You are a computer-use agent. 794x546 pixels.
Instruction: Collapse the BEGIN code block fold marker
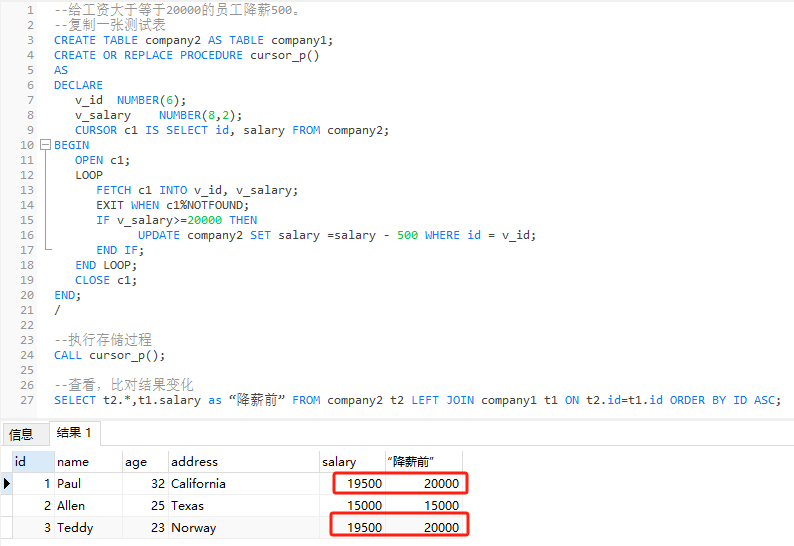click(46, 145)
